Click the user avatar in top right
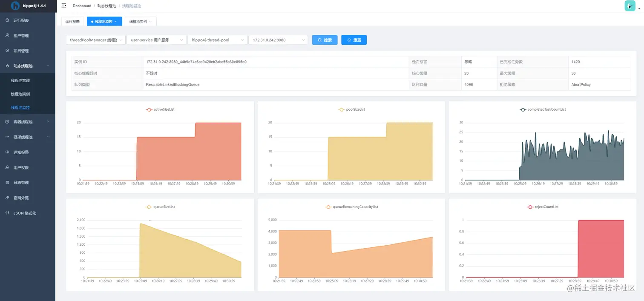This screenshot has width=644, height=301. click(x=630, y=6)
